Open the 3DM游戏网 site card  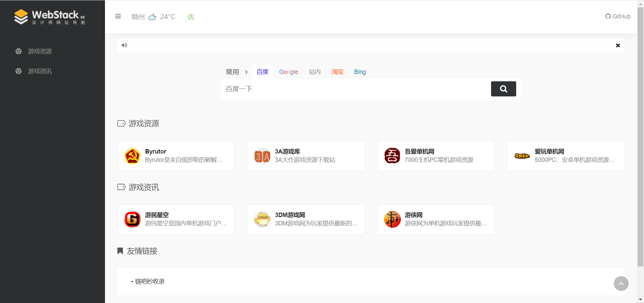point(306,219)
